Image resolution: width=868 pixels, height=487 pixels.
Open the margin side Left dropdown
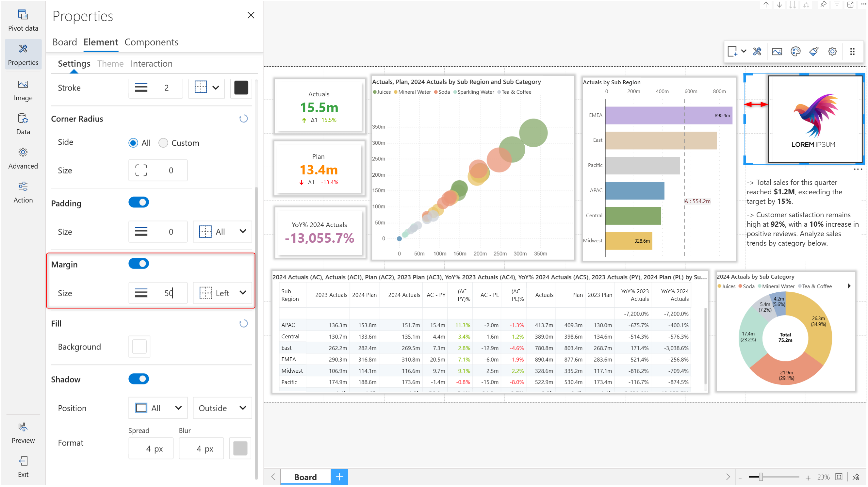222,293
